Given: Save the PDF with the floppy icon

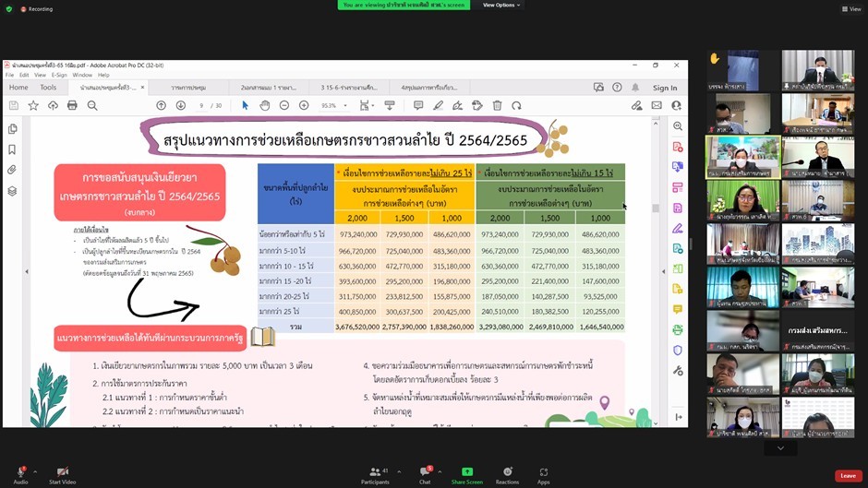Looking at the screenshot, I should click(x=14, y=106).
